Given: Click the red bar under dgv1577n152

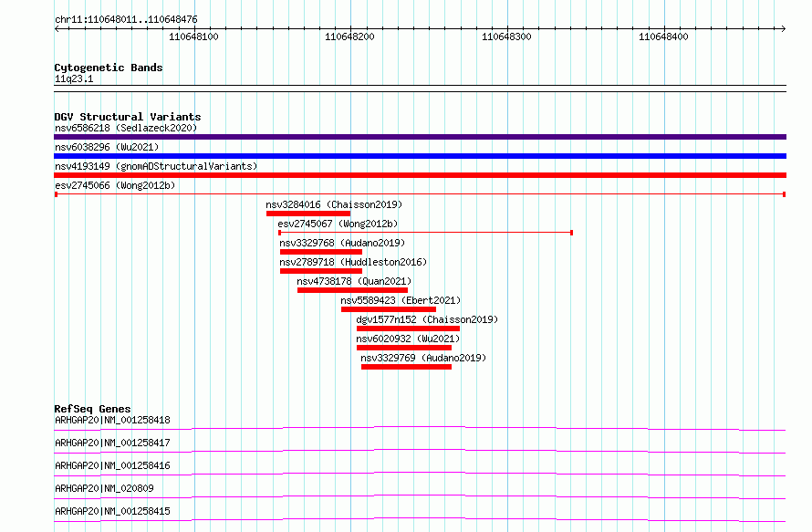Looking at the screenshot, I should (x=408, y=329).
